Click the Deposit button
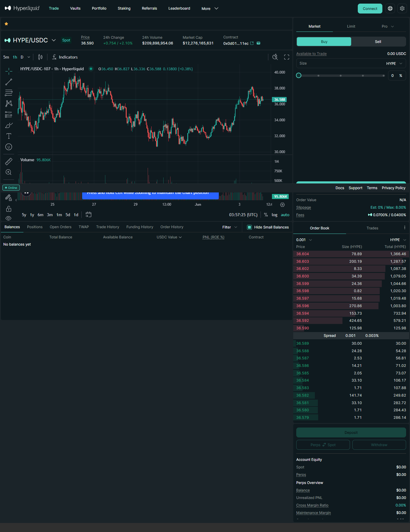The width and height of the screenshot is (410, 532). pos(351,433)
